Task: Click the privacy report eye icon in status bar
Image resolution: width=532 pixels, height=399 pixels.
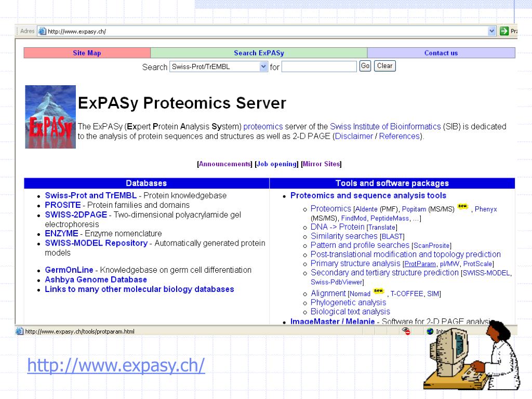Action: coord(406,331)
